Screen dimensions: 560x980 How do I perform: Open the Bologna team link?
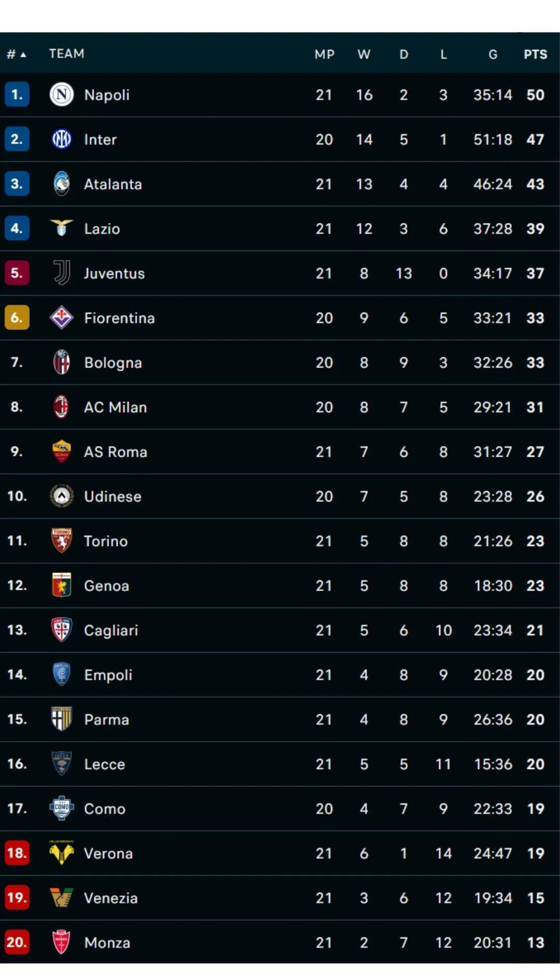[113, 362]
